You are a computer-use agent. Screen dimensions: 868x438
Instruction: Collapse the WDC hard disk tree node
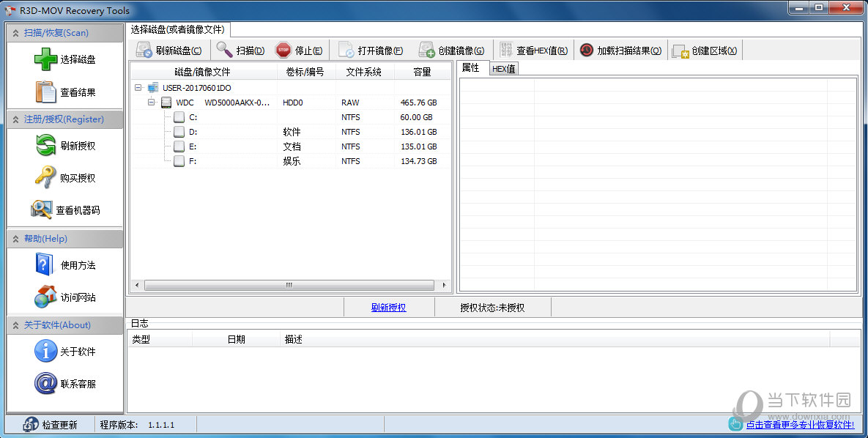tap(152, 103)
